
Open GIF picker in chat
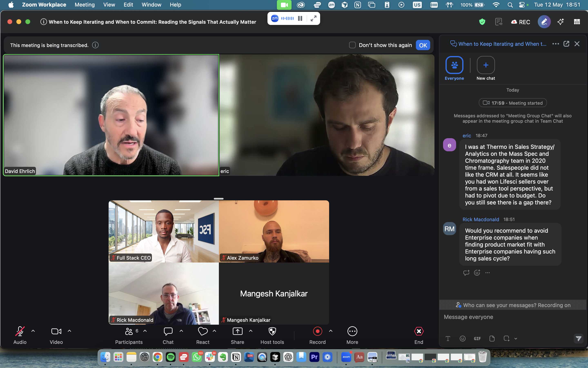tap(477, 339)
